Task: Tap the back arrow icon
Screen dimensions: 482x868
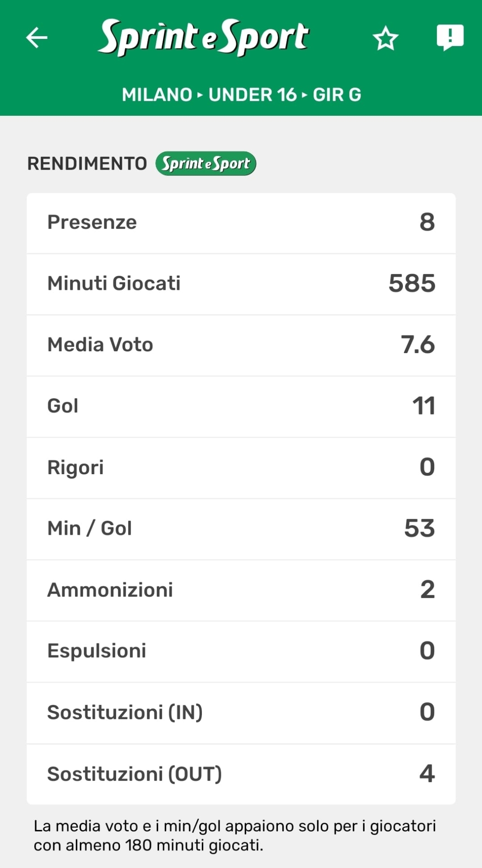Action: [x=37, y=38]
